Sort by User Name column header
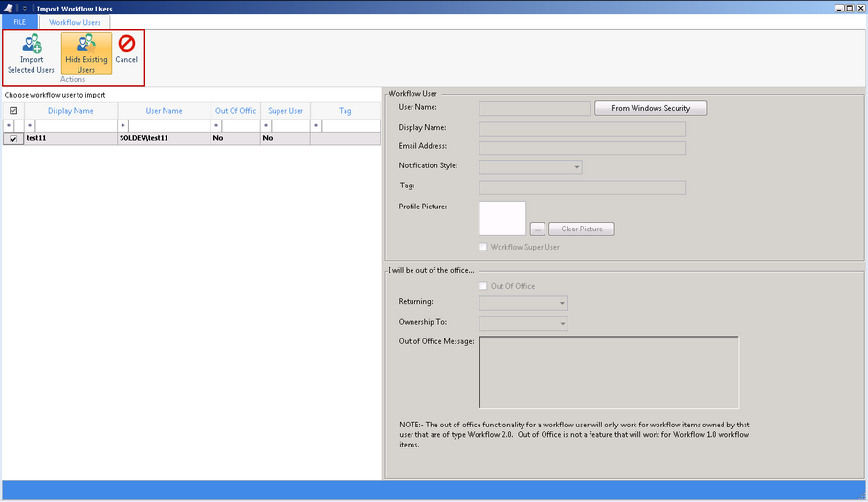This screenshot has height=502, width=868. click(x=164, y=111)
